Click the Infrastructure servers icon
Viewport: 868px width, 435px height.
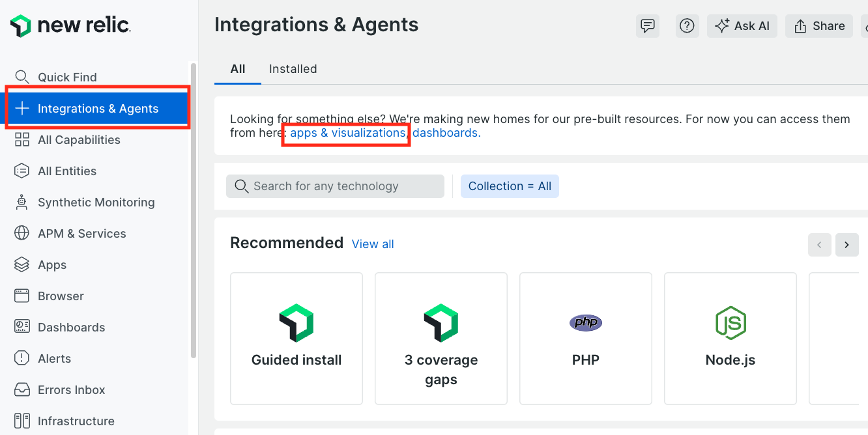tap(22, 421)
